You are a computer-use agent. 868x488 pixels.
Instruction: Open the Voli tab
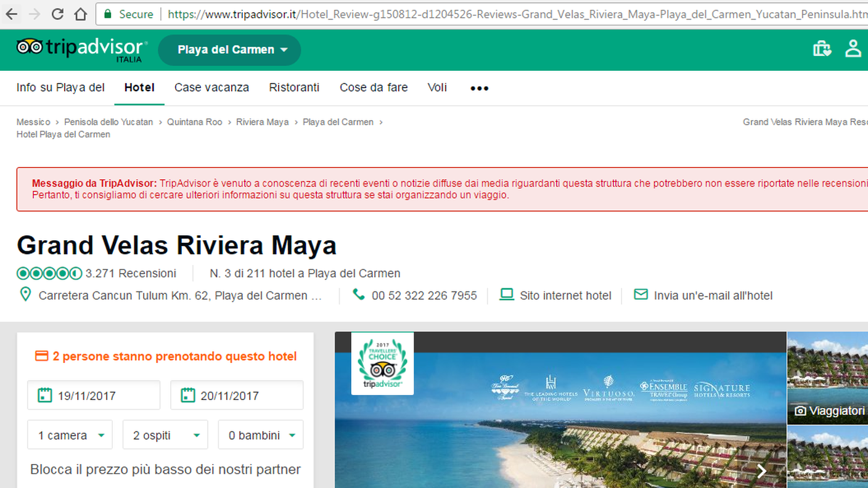437,87
